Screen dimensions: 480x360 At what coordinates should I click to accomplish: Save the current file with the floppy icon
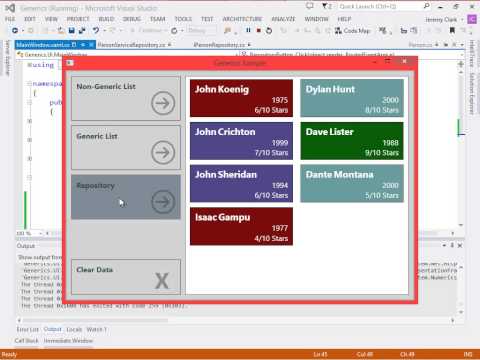[71, 30]
